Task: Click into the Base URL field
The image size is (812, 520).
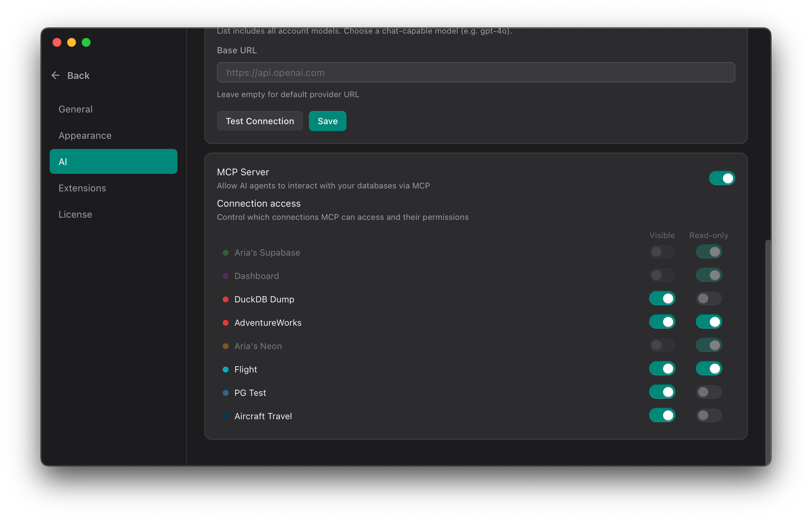Action: point(475,73)
